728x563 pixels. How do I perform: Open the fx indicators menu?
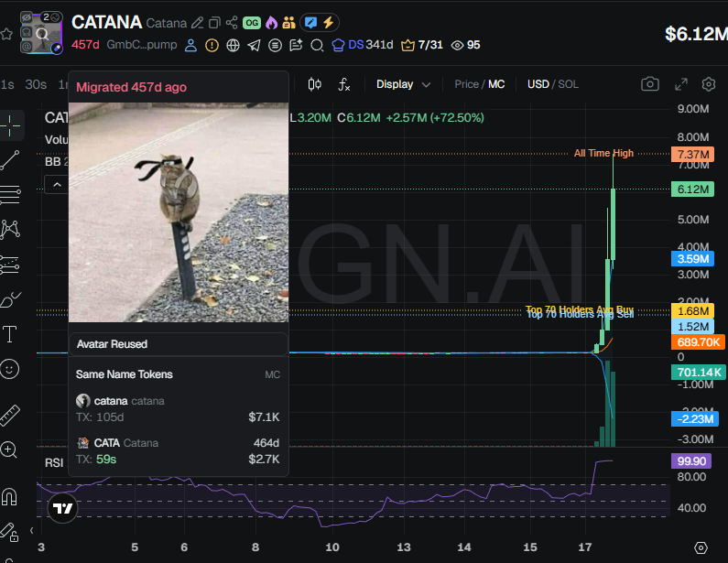click(344, 84)
